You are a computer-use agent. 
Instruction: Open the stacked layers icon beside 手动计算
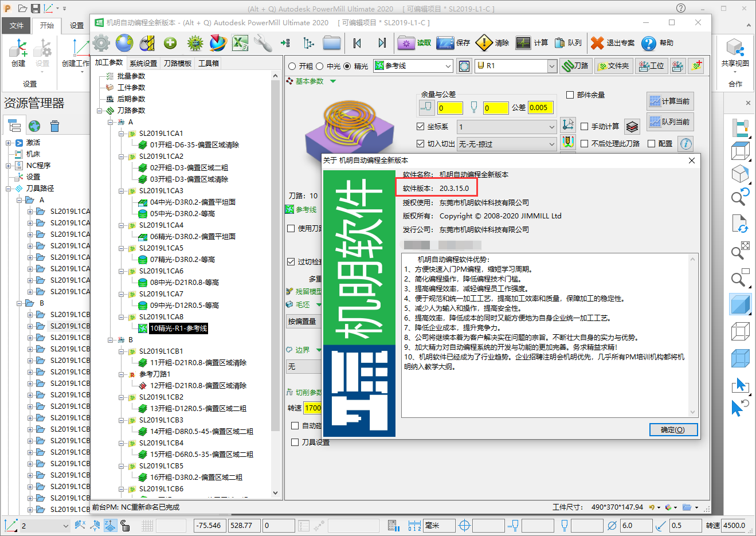[632, 127]
